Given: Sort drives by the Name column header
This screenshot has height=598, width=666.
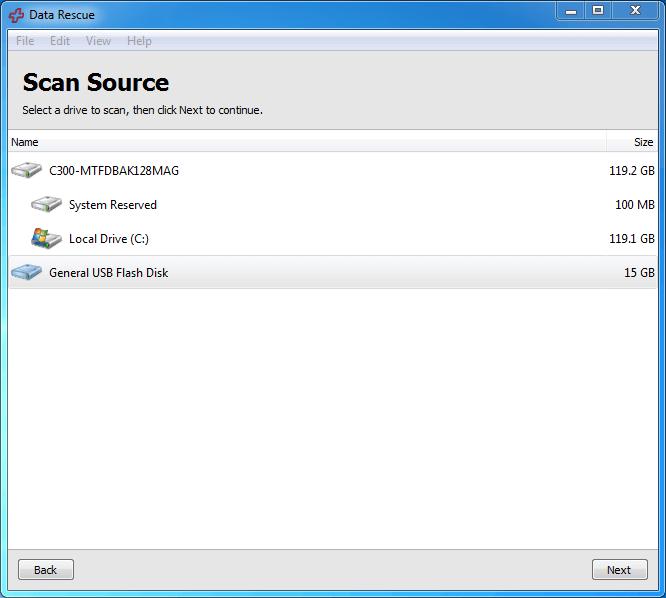Looking at the screenshot, I should coord(308,142).
